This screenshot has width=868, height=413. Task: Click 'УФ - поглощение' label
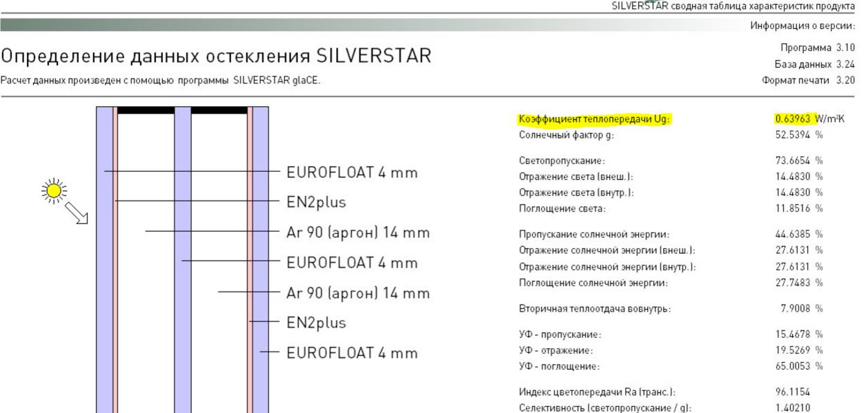click(x=559, y=366)
